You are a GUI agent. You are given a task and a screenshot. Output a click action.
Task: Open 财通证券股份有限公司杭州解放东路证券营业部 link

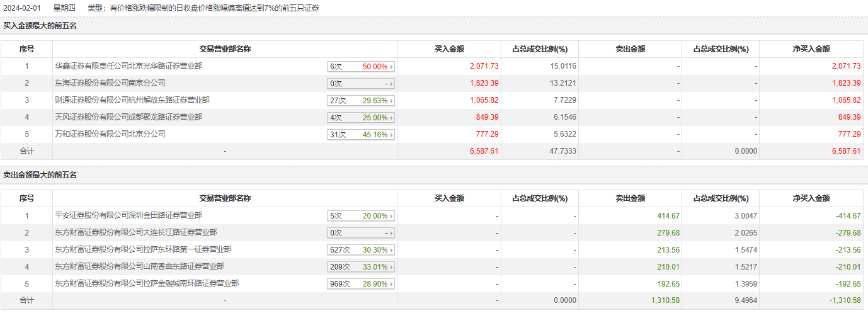pos(132,100)
